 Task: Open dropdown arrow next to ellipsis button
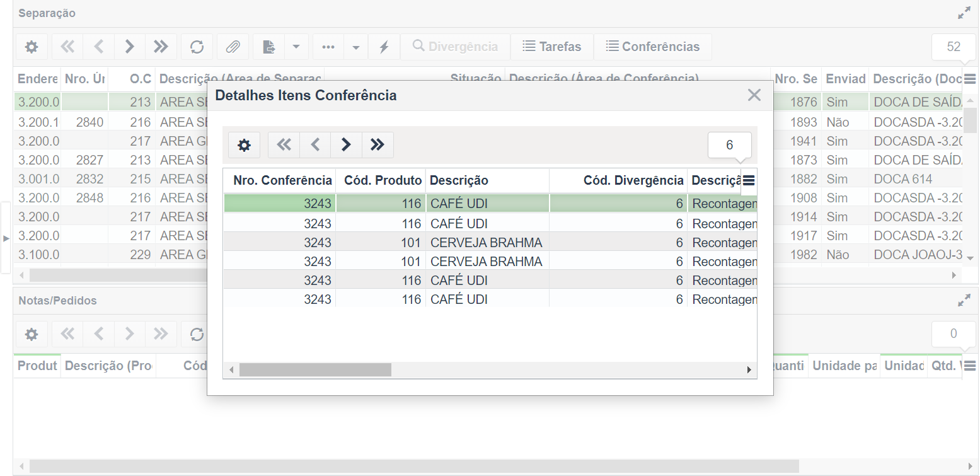355,47
